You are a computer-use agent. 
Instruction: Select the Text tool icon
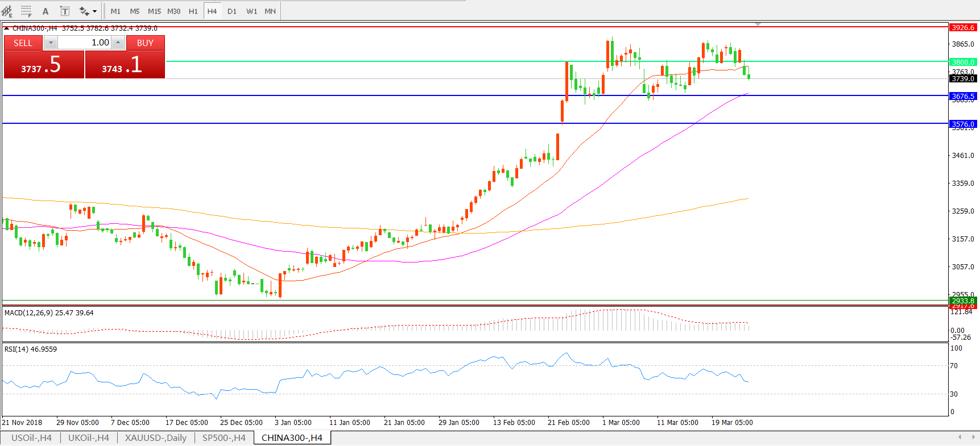coord(46,11)
